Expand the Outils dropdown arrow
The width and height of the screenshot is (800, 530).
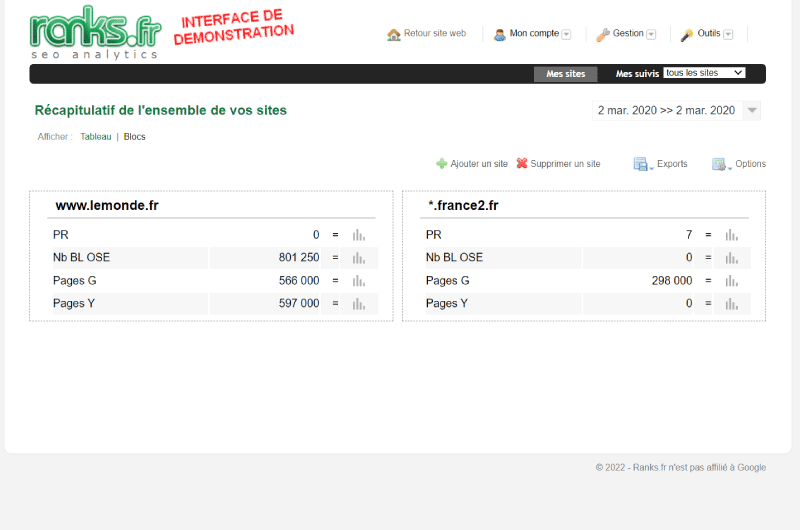click(x=728, y=34)
